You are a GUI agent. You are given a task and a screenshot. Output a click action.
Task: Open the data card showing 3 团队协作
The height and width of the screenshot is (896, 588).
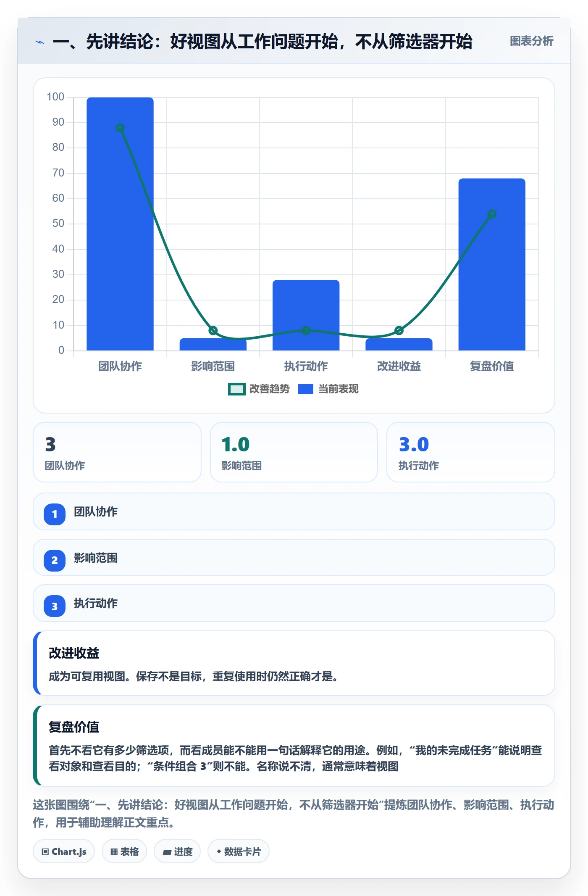tap(117, 452)
